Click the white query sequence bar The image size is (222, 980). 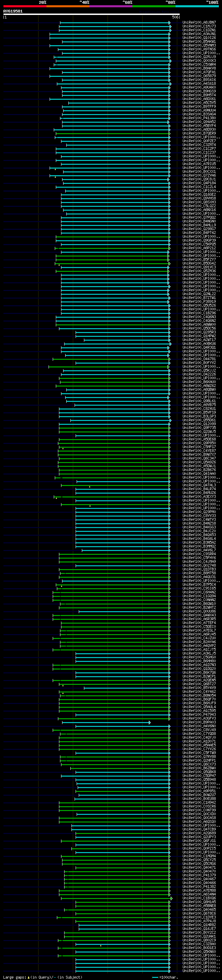(92, 15)
